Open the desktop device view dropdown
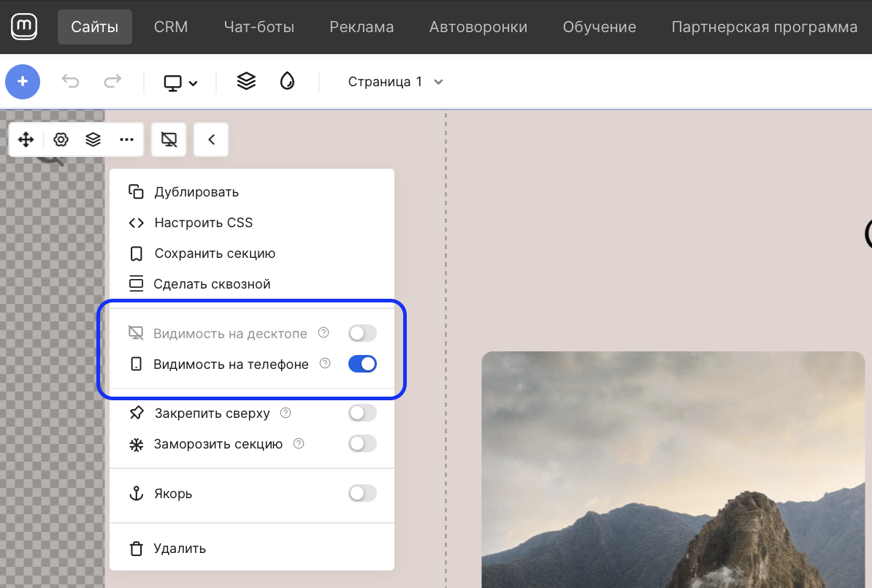Viewport: 872px width, 588px height. coord(180,83)
